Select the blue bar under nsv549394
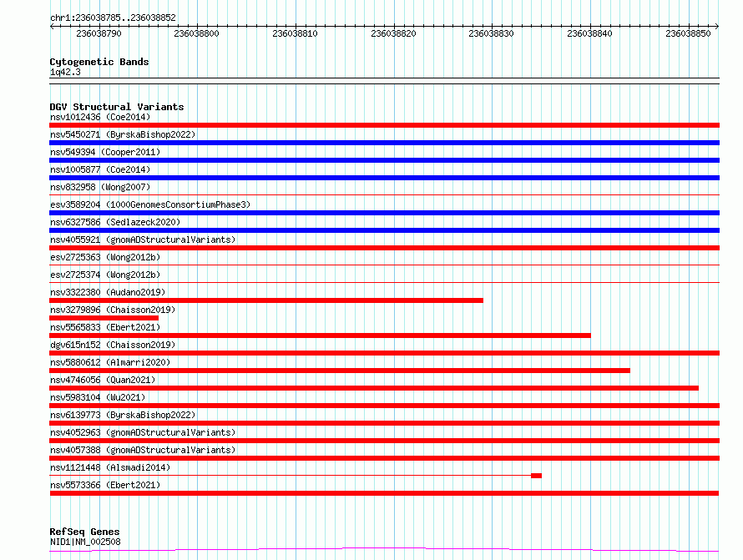Screen dimensions: 743x560 pos(384,160)
